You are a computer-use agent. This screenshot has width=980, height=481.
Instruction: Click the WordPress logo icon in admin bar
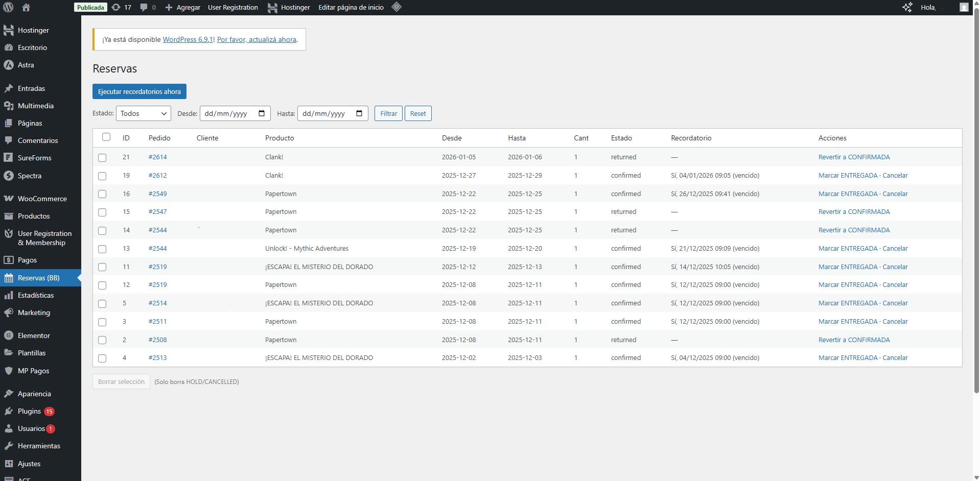pos(8,7)
